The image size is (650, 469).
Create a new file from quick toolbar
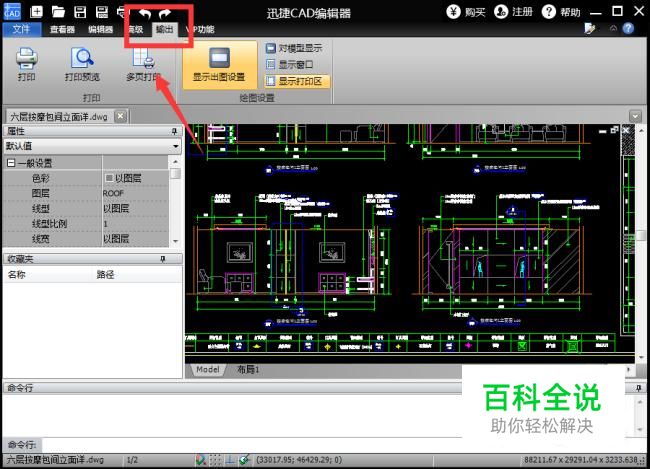36,12
